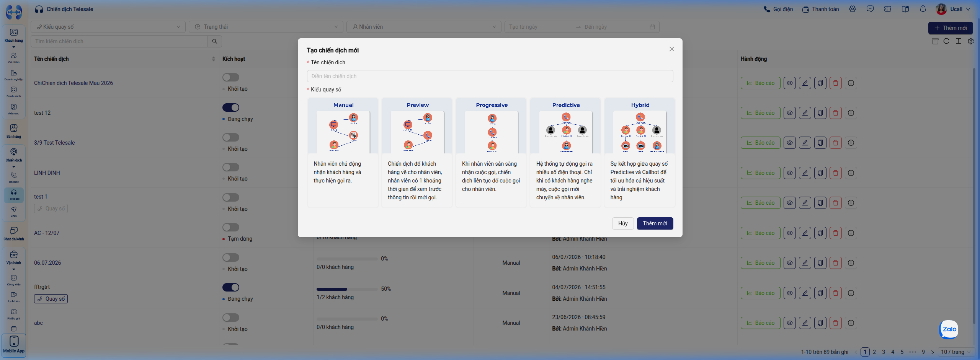Turn off the fftrgtrt campaign switch
This screenshot has height=360, width=980.
[231, 287]
